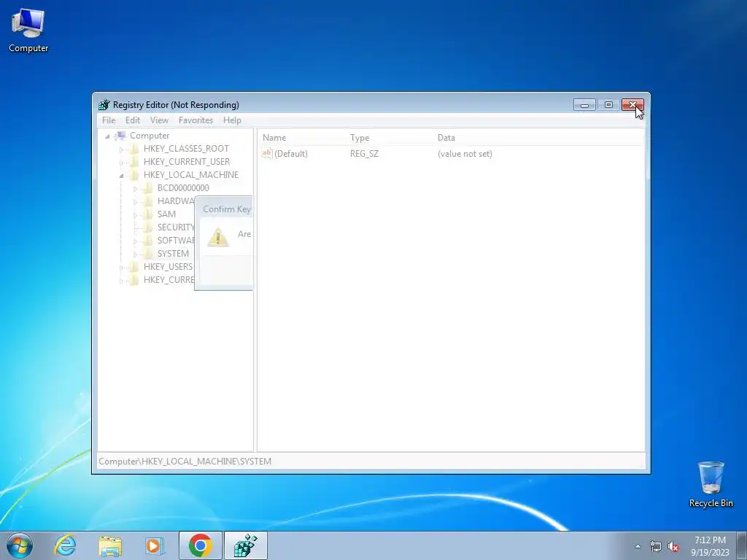747x560 pixels.
Task: Open Windows Explorer from the taskbar
Action: (x=110, y=545)
